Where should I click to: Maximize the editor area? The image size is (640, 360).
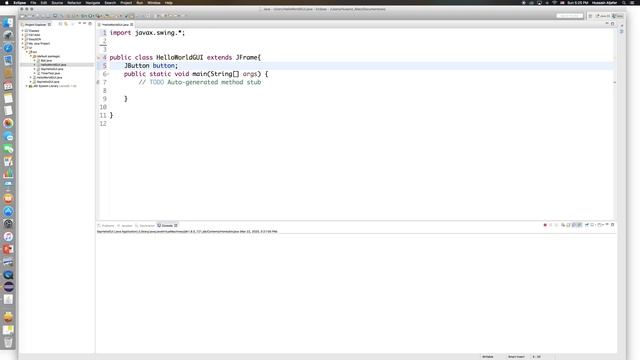(x=613, y=24)
